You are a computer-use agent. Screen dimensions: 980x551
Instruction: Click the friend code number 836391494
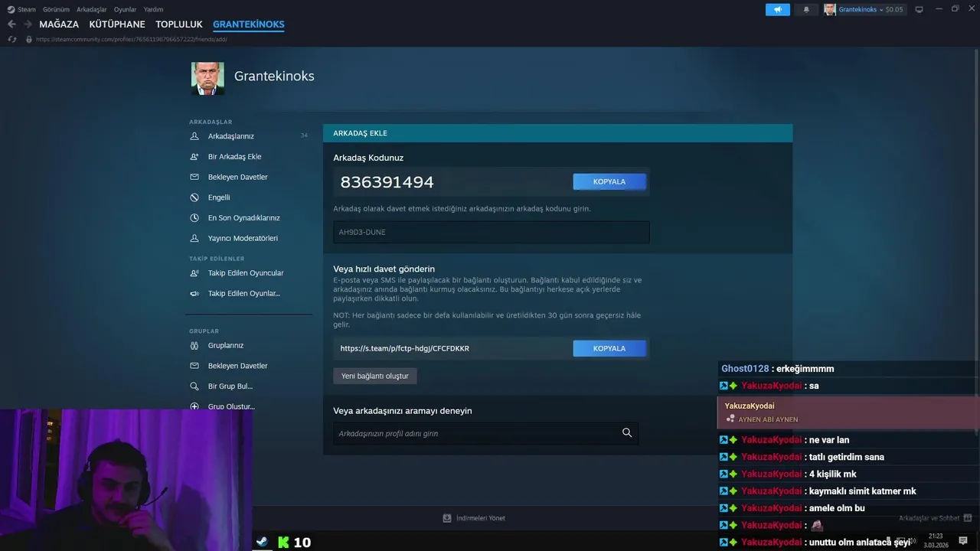tap(387, 182)
